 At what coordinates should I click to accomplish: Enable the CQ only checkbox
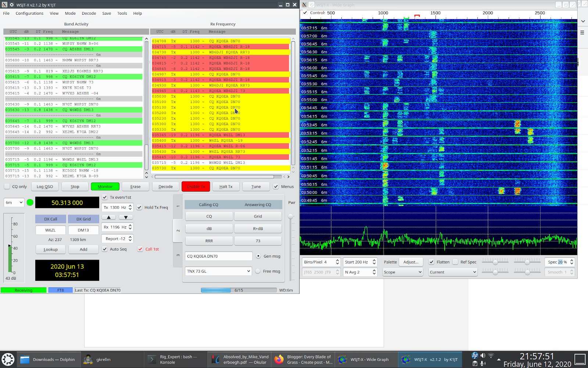[6, 187]
